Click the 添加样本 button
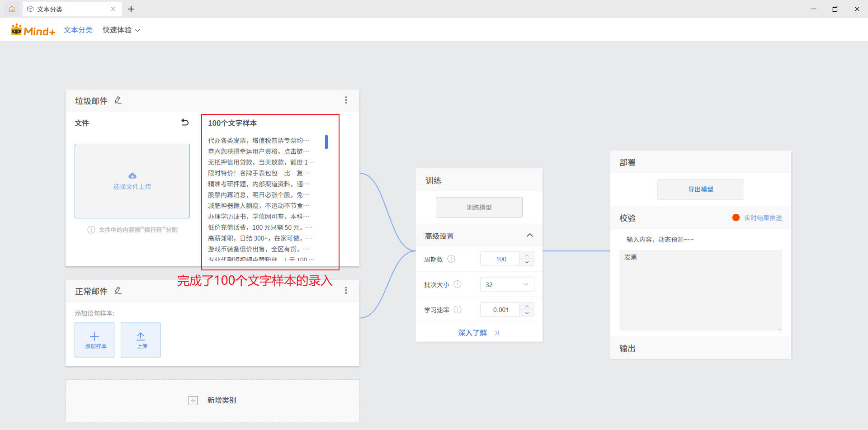 click(94, 340)
